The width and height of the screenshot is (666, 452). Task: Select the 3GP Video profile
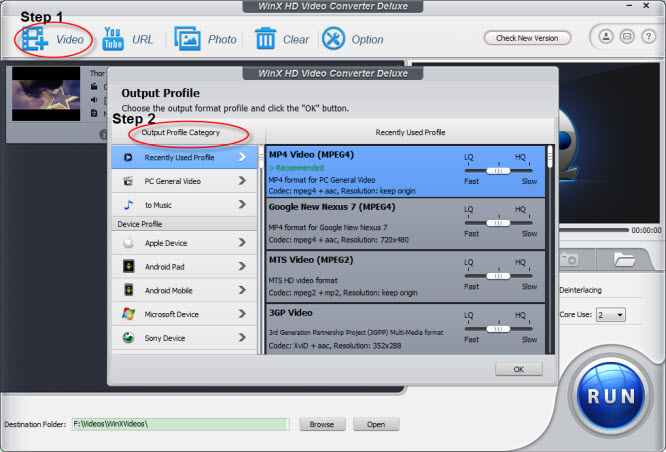tap(405, 329)
